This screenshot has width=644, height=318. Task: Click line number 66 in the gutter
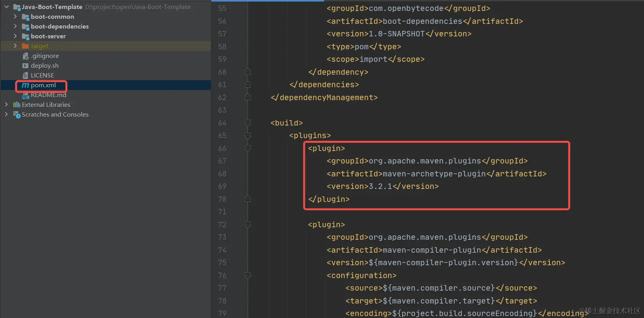coord(222,148)
